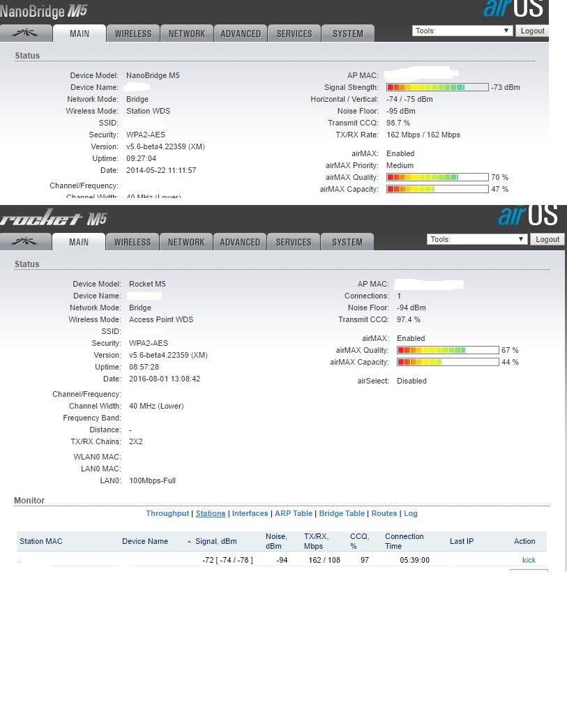Select Rocket date 2016-08-01 13:08:42

pos(165,379)
